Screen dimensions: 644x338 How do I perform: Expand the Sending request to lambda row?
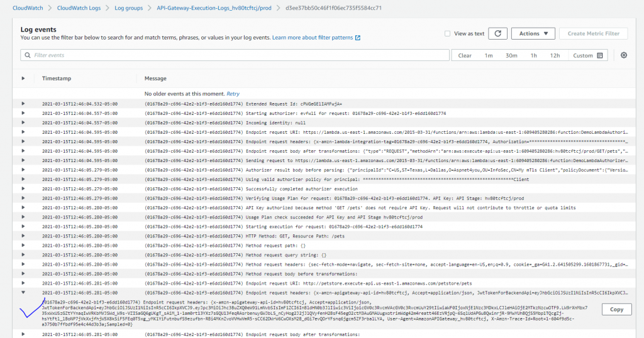coord(23,160)
